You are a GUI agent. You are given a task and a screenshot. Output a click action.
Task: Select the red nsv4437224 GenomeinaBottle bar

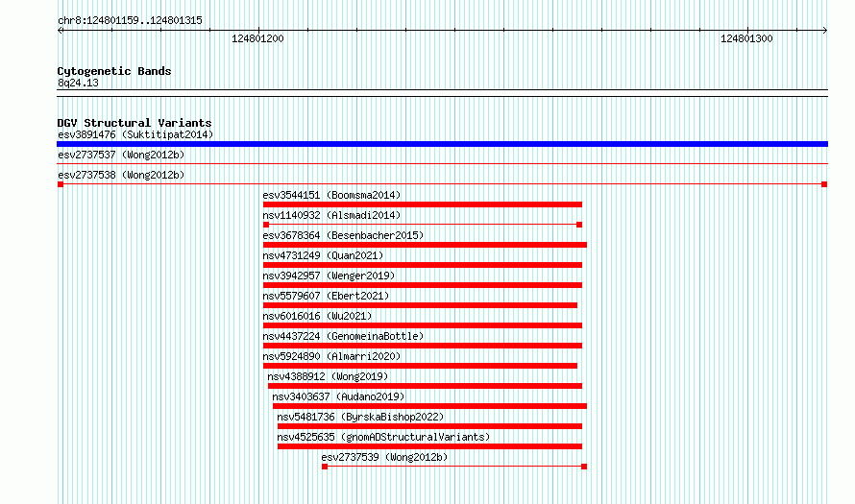[x=423, y=346]
